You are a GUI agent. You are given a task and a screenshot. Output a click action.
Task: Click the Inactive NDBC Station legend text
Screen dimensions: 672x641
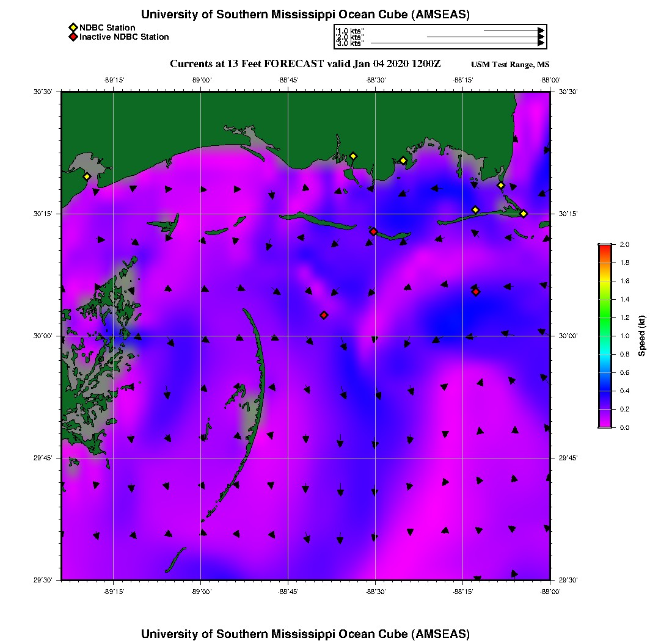coord(124,37)
